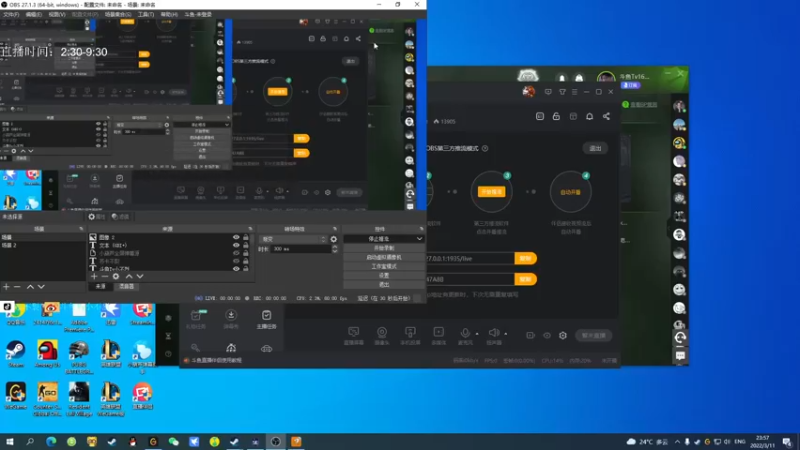Open Douyu settings gear near bottom bar
800x450 pixels.
pos(563,335)
